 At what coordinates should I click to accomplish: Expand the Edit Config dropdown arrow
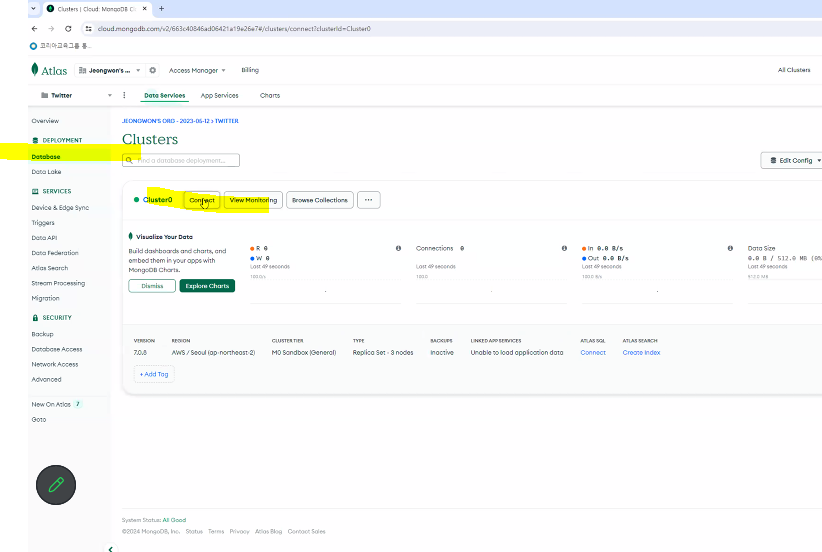tap(819, 160)
